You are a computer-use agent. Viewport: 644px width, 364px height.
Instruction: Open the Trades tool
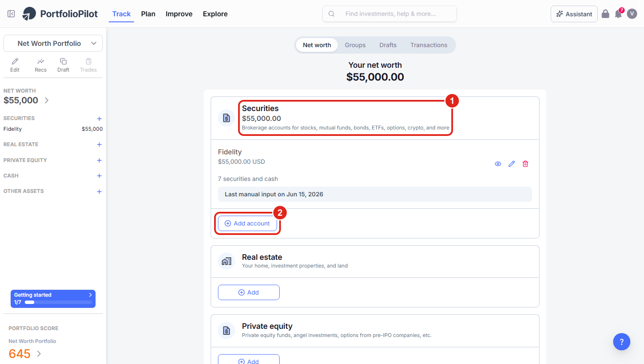click(x=89, y=65)
